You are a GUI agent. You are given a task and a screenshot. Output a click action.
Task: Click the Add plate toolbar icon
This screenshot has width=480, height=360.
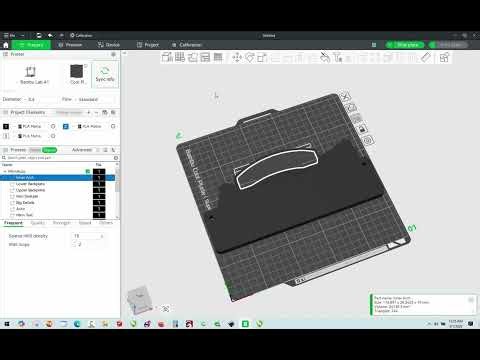(180, 57)
